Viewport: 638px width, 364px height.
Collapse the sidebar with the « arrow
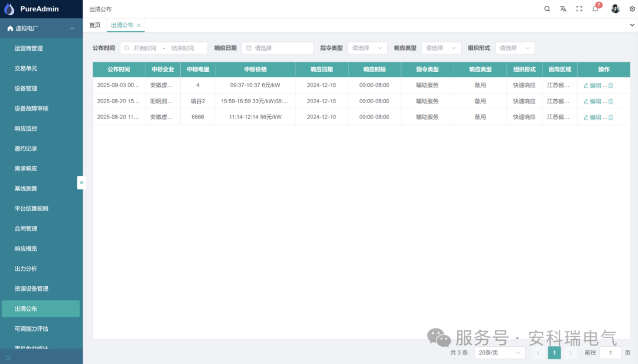click(x=82, y=182)
